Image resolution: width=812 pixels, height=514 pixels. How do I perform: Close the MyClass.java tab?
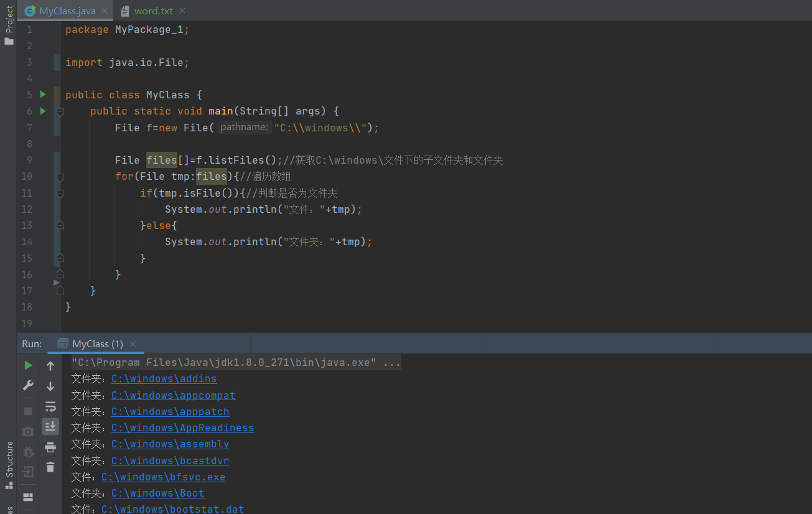[104, 11]
